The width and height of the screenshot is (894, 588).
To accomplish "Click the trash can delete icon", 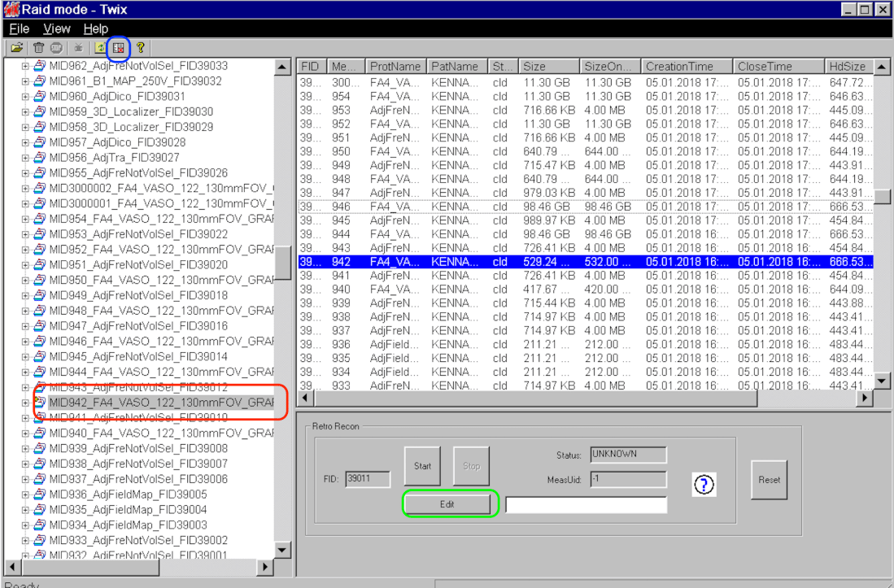I will (x=37, y=47).
